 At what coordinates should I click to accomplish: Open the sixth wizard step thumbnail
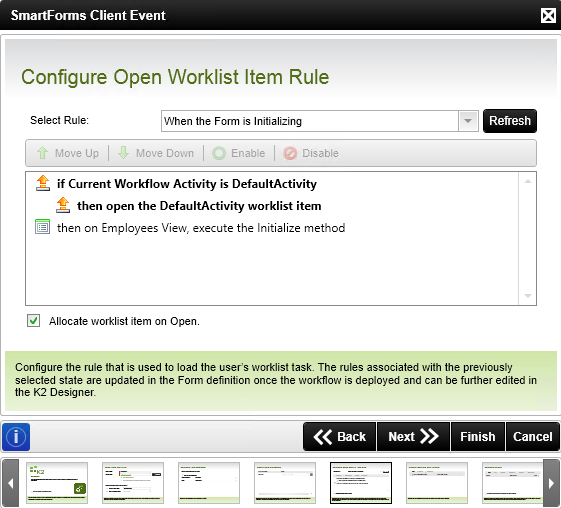click(x=437, y=483)
